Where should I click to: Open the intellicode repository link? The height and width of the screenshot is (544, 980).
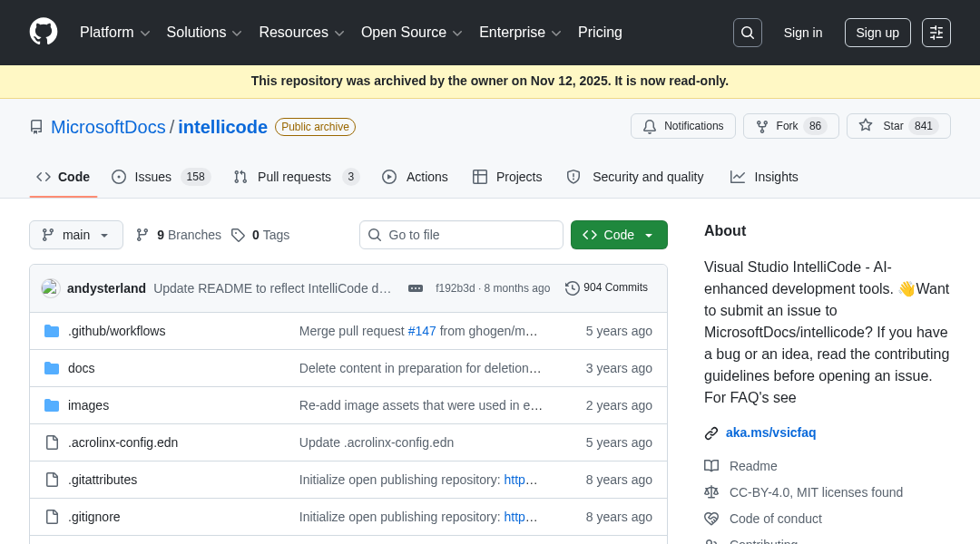(222, 128)
